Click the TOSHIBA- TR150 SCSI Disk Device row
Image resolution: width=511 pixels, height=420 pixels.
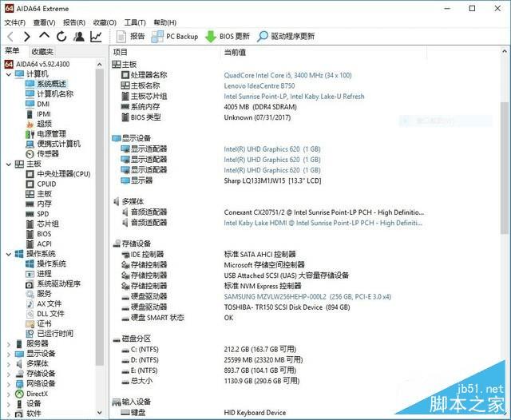(287, 307)
